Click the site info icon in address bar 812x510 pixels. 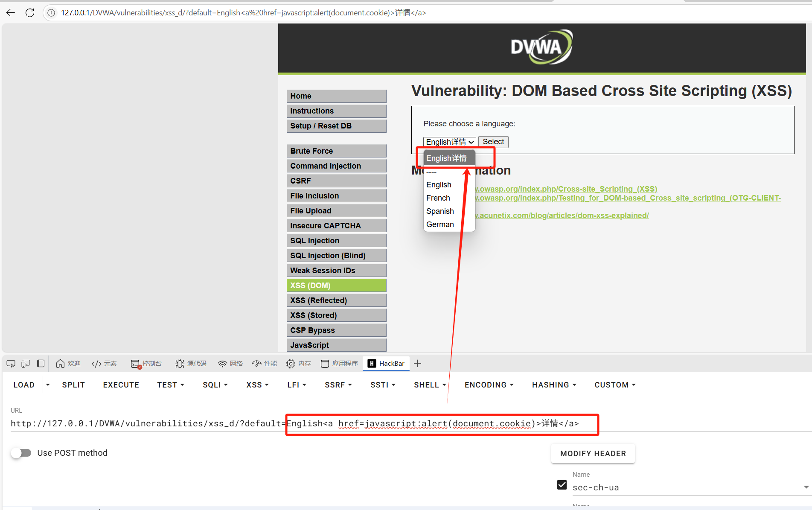click(51, 13)
